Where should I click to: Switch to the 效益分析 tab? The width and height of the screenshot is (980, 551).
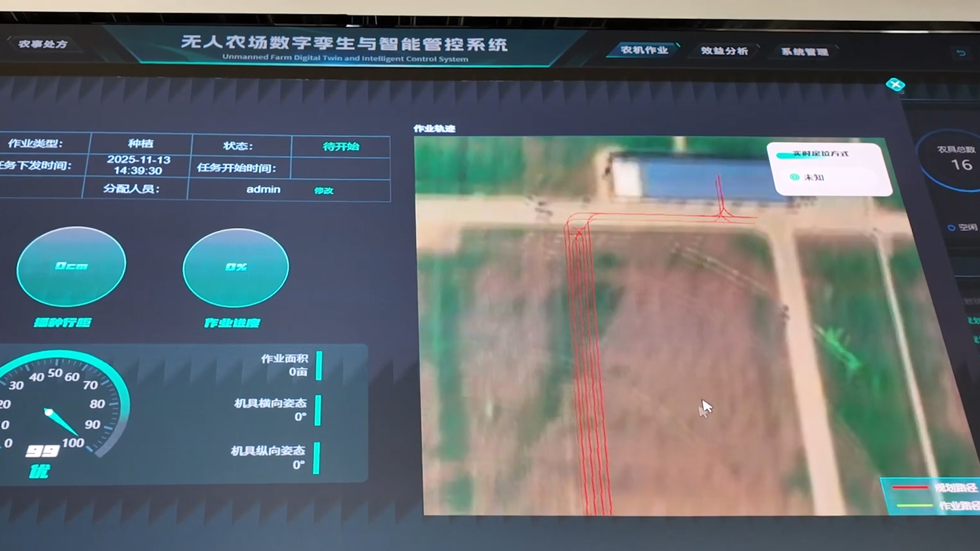click(x=724, y=51)
